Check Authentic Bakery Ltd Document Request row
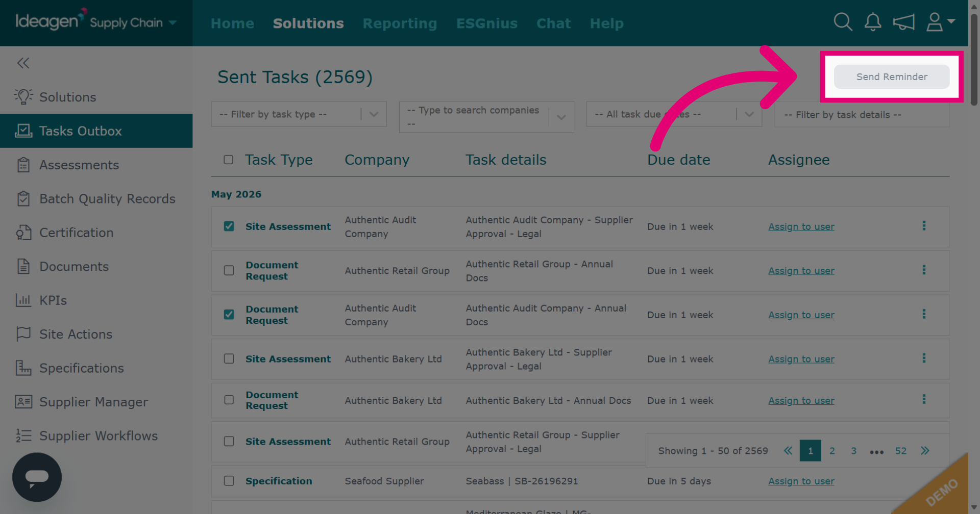Image resolution: width=980 pixels, height=514 pixels. [x=229, y=400]
